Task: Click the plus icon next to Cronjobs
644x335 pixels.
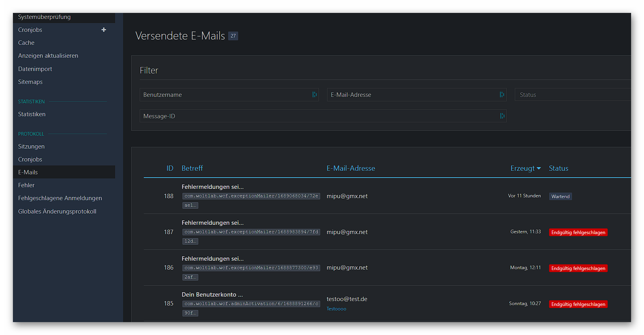Action: click(x=104, y=30)
